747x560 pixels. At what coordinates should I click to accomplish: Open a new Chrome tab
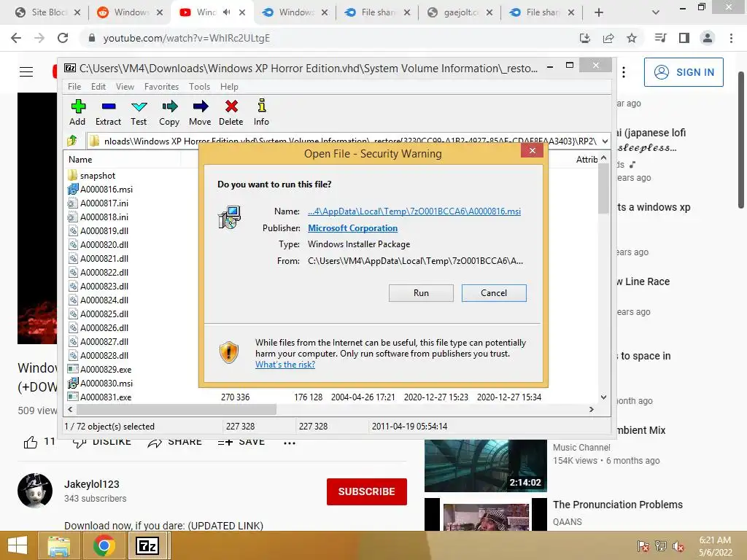coord(599,12)
